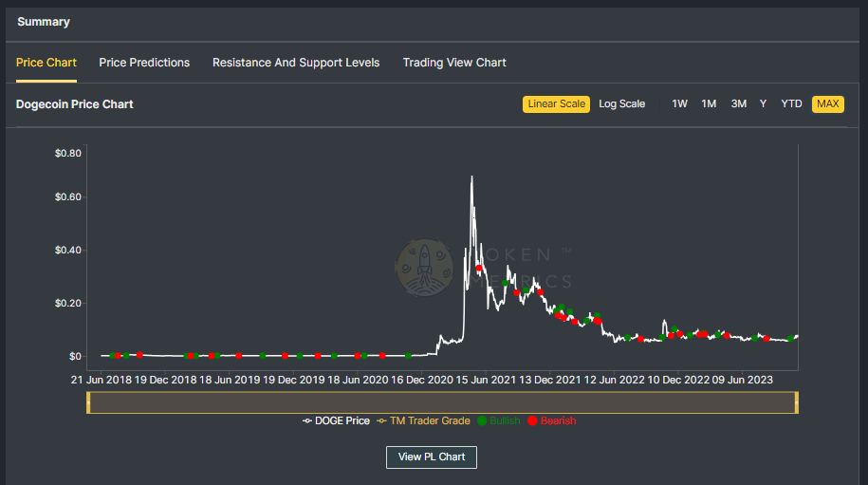This screenshot has height=485, width=868.
Task: Click the 10 Dec 2022 date label
Action: (x=678, y=380)
